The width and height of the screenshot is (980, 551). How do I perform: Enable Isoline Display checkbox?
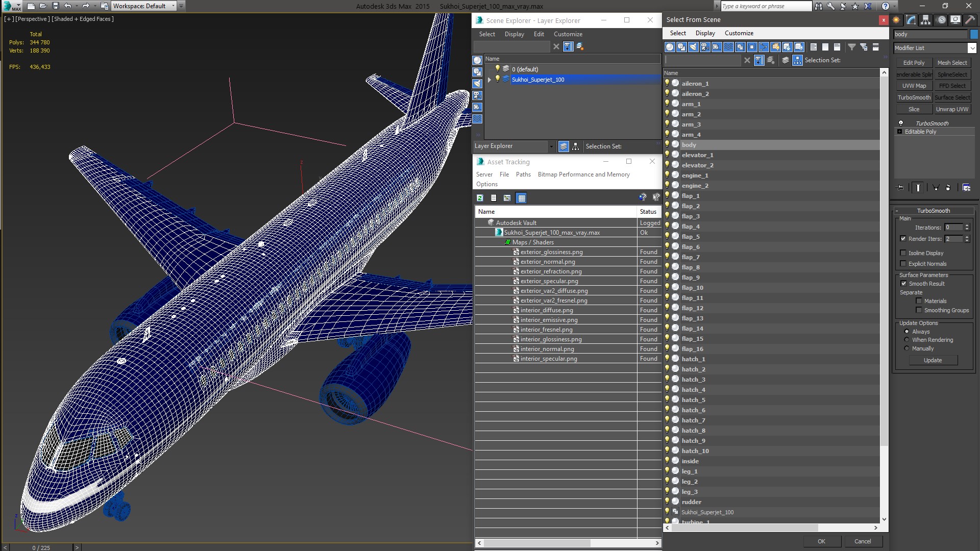click(x=903, y=253)
